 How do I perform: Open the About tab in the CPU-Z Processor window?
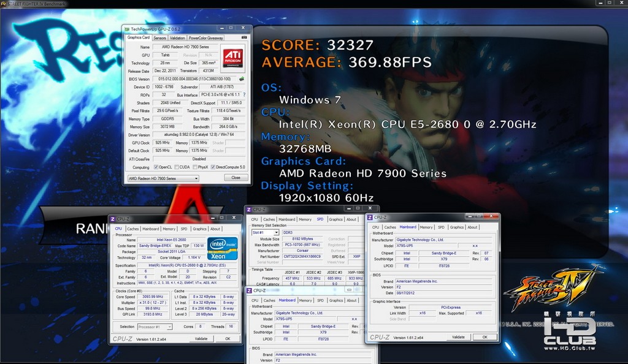tap(215, 229)
